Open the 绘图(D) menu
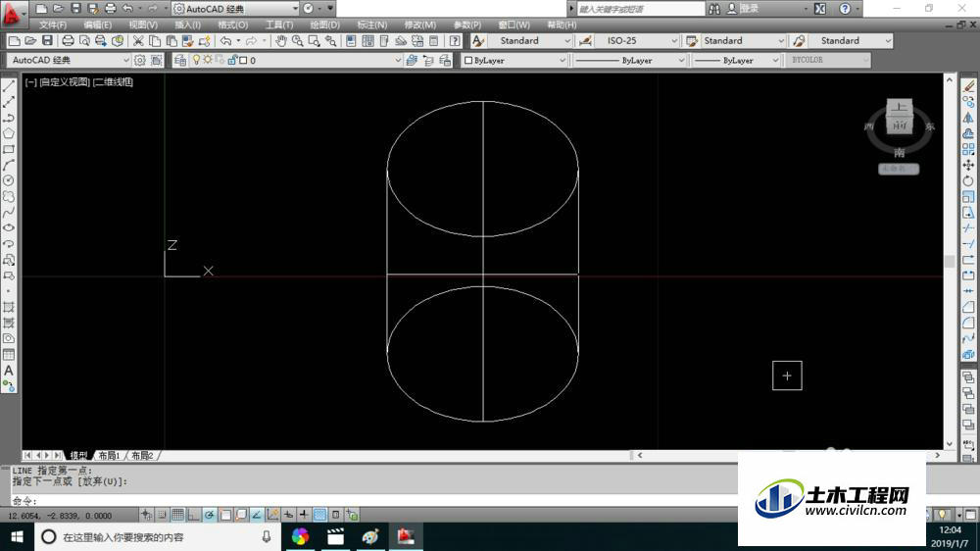Screen dimensions: 980x551 (324, 25)
